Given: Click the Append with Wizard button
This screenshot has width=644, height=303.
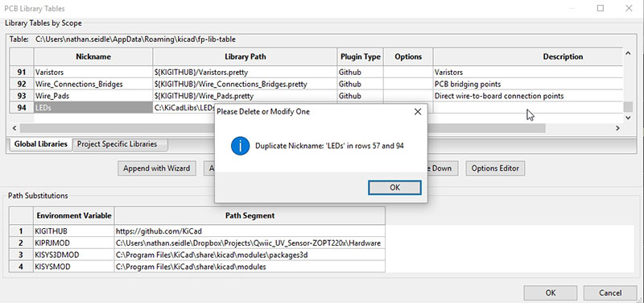Looking at the screenshot, I should [x=156, y=168].
